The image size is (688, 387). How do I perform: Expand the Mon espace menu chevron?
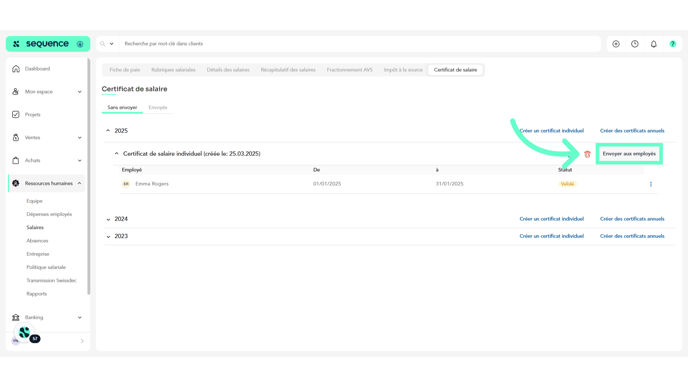79,92
